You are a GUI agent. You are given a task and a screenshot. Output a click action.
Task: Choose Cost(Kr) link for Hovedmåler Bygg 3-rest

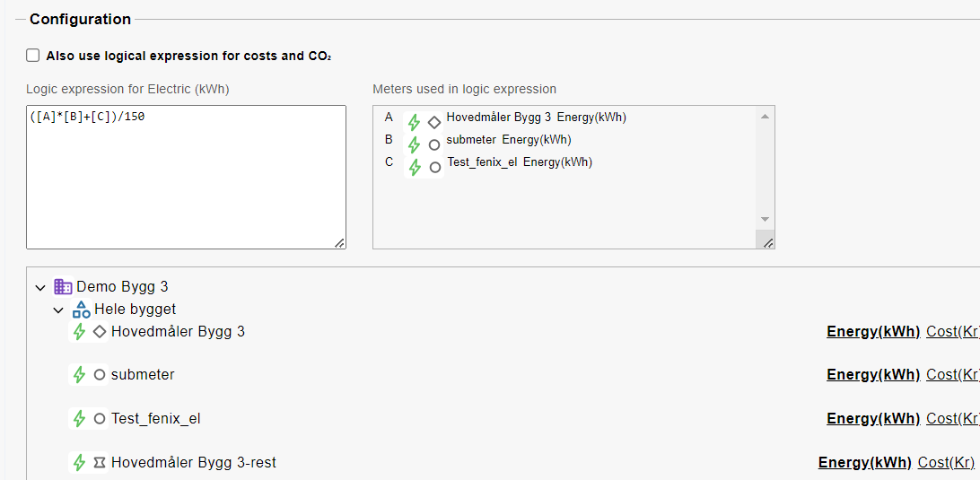click(x=946, y=462)
